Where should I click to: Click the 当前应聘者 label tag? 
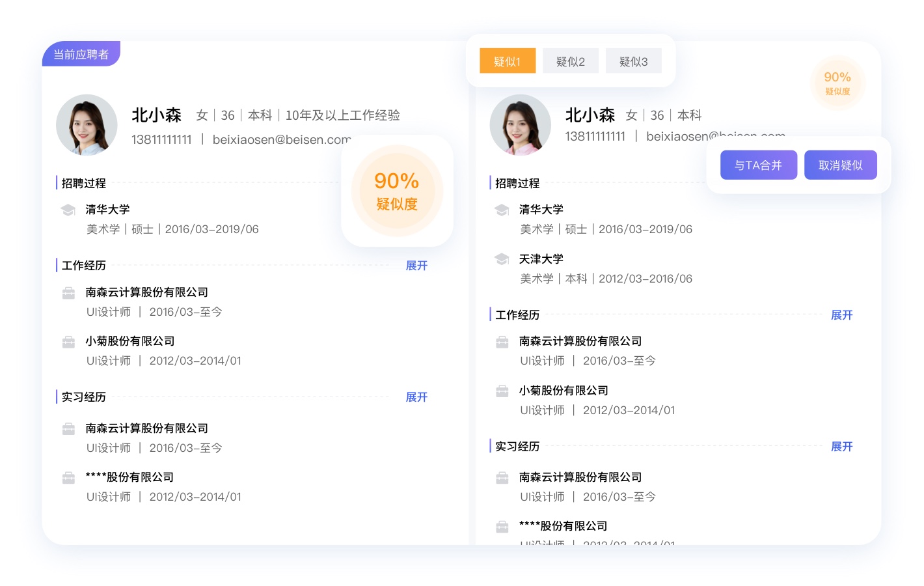click(x=81, y=54)
